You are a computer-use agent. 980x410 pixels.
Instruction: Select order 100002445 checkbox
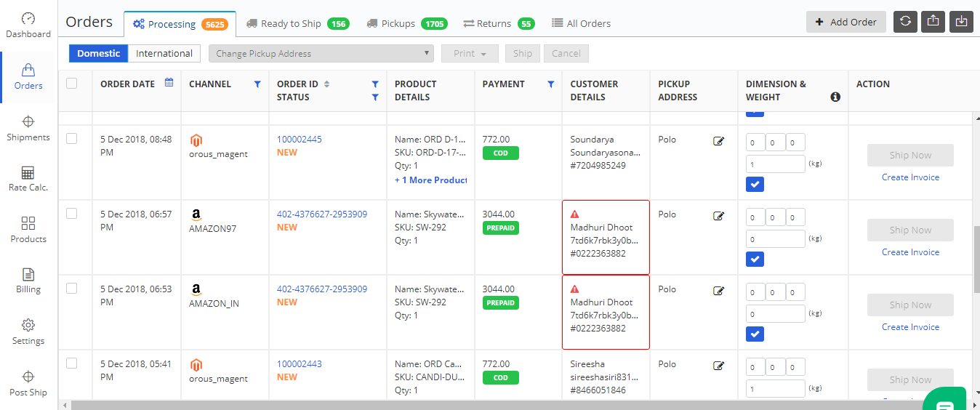tap(71, 138)
